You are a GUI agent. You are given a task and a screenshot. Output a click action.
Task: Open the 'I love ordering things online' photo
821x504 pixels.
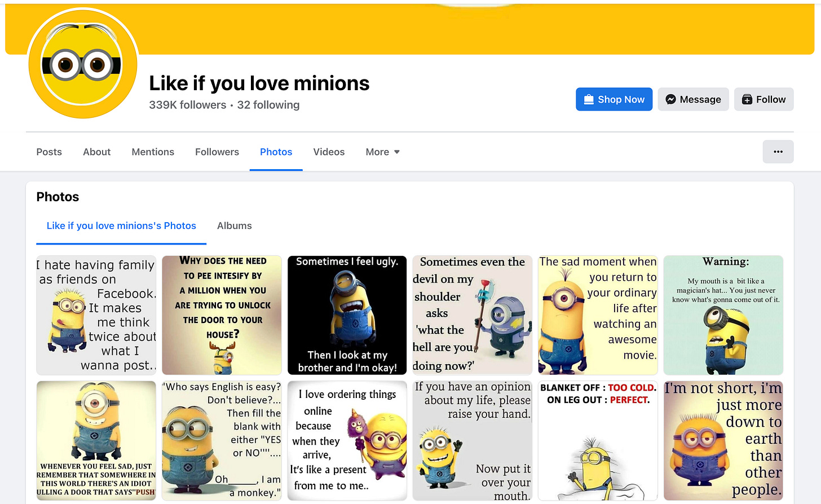click(x=347, y=440)
